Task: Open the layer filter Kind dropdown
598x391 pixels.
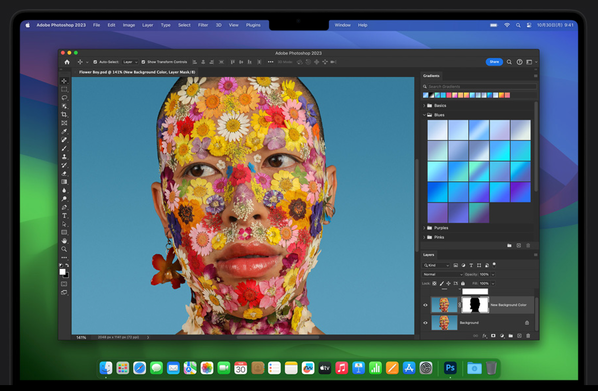Action: [x=436, y=265]
